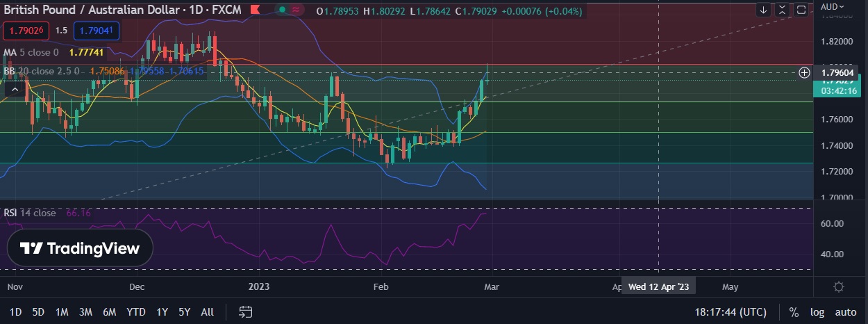Maximize chart with the fullscreen square icon
868x324 pixels.
click(x=801, y=10)
